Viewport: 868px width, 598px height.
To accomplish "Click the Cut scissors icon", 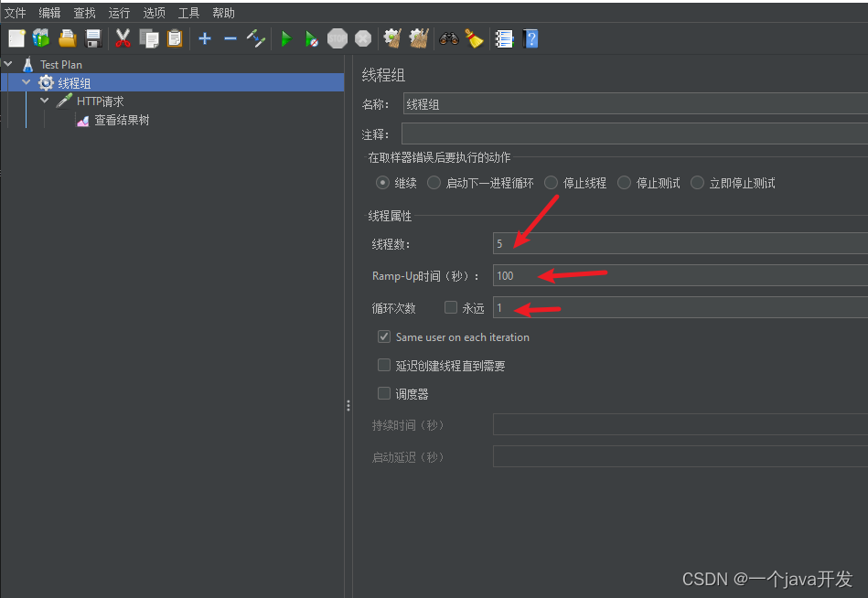I will click(123, 38).
